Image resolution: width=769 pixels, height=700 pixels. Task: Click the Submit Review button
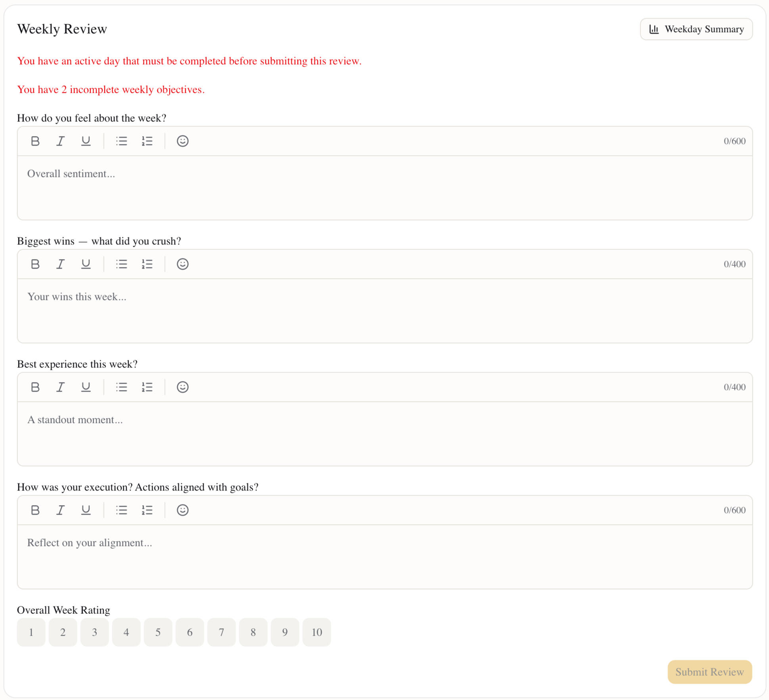(710, 672)
